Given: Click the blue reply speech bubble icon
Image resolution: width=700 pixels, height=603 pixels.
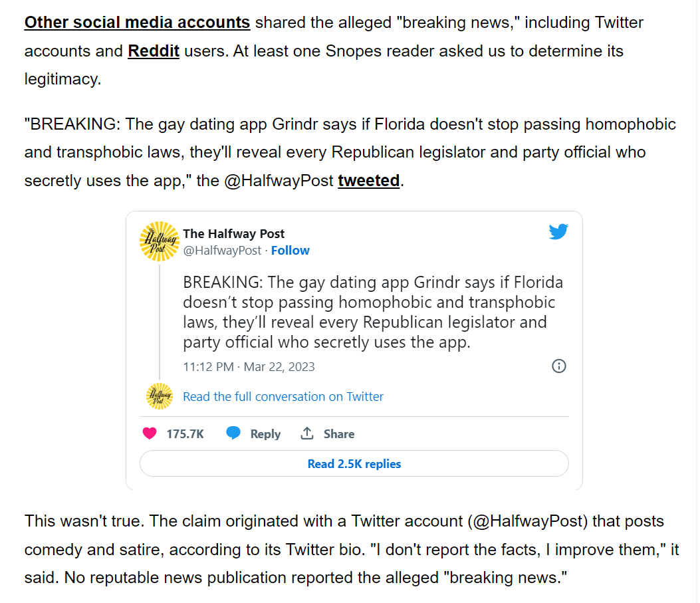Looking at the screenshot, I should click(x=233, y=433).
